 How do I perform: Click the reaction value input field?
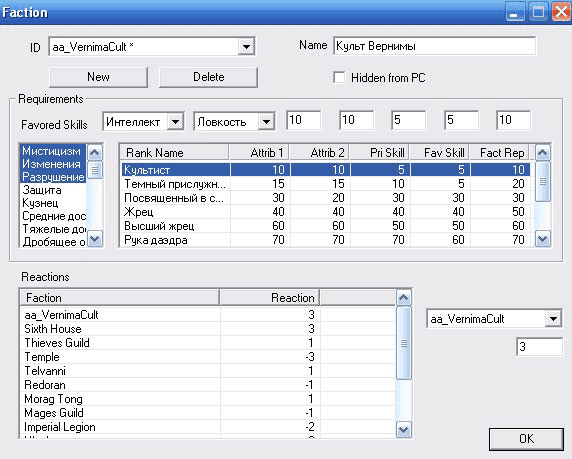click(x=540, y=347)
